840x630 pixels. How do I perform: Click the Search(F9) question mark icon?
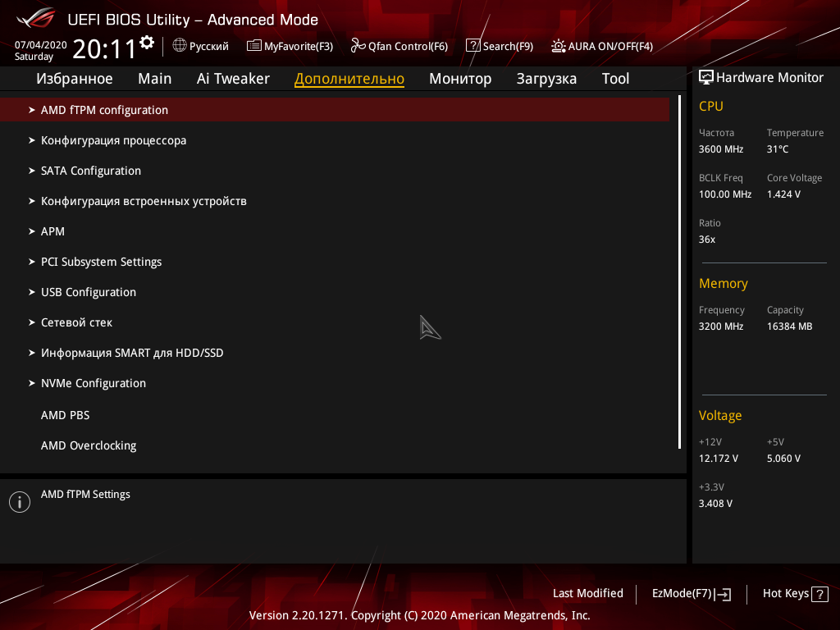click(473, 46)
